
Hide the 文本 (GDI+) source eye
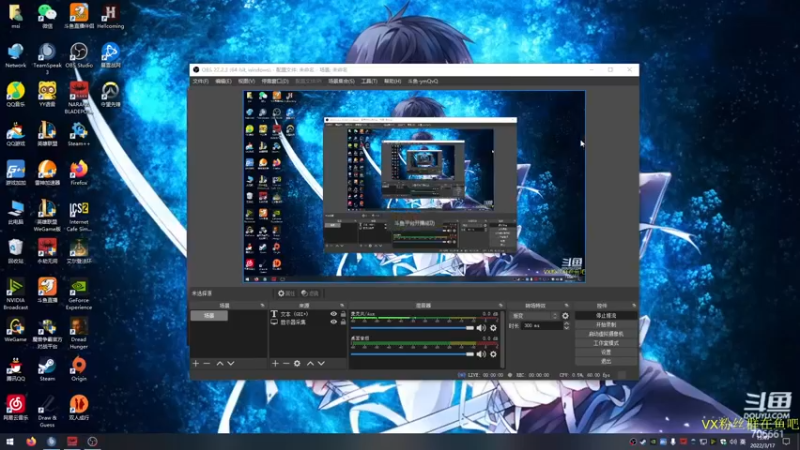point(334,314)
